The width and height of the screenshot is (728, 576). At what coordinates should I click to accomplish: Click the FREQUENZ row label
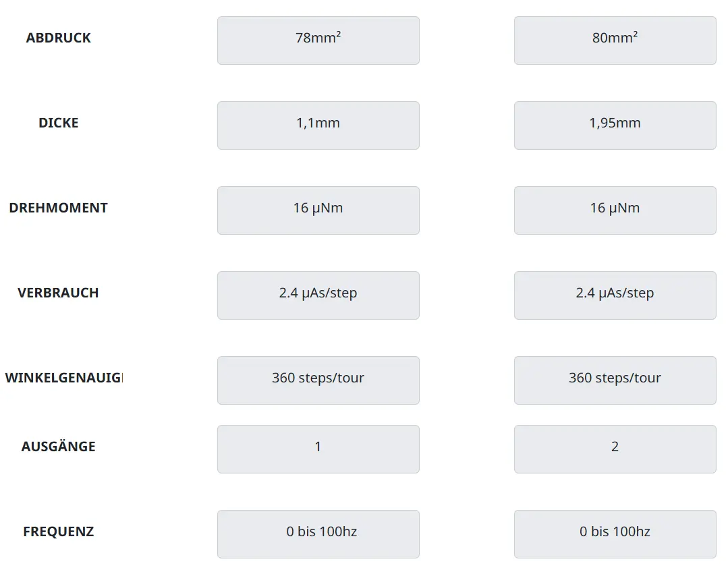[x=59, y=531]
